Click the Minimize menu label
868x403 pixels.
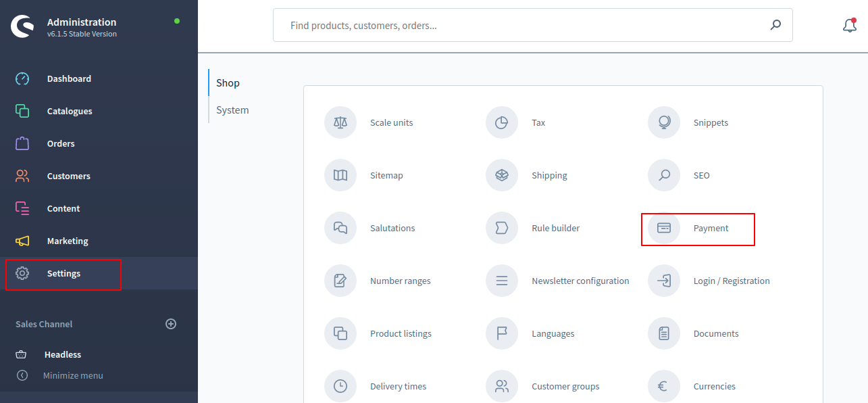pyautogui.click(x=73, y=375)
